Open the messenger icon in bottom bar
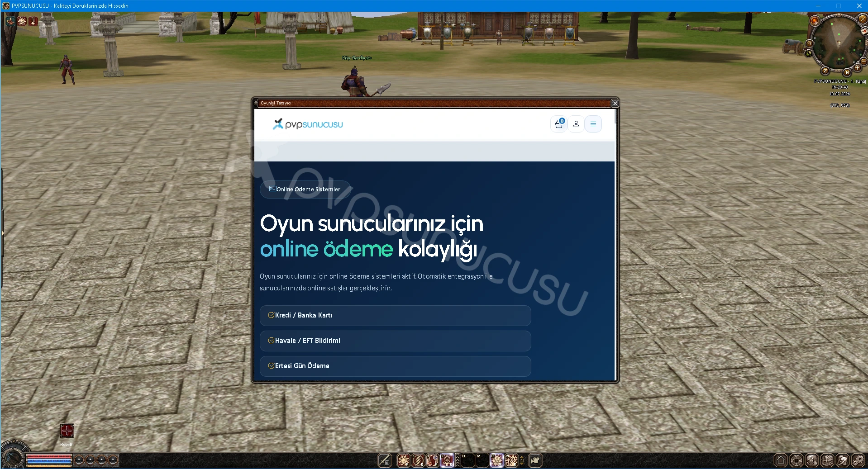The width and height of the screenshot is (868, 469). coord(843,460)
